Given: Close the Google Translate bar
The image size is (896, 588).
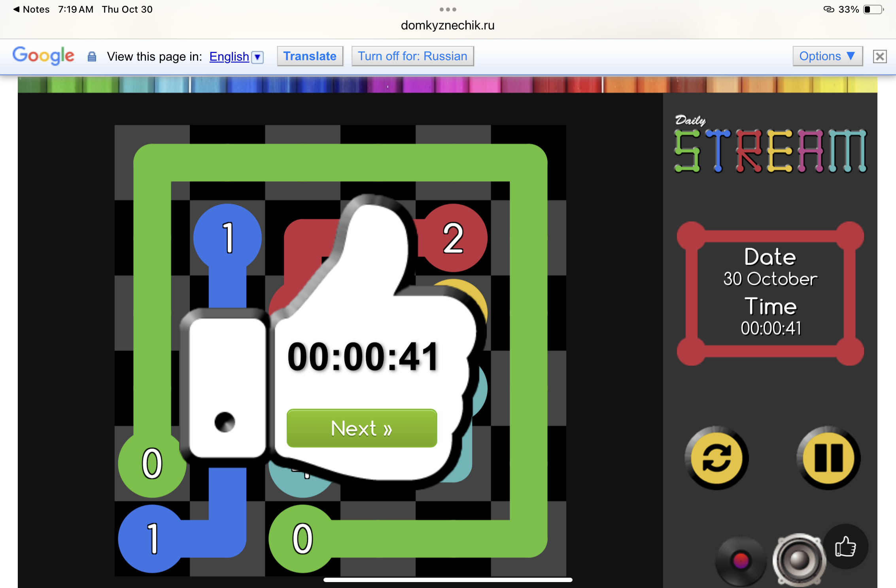Looking at the screenshot, I should click(x=879, y=57).
